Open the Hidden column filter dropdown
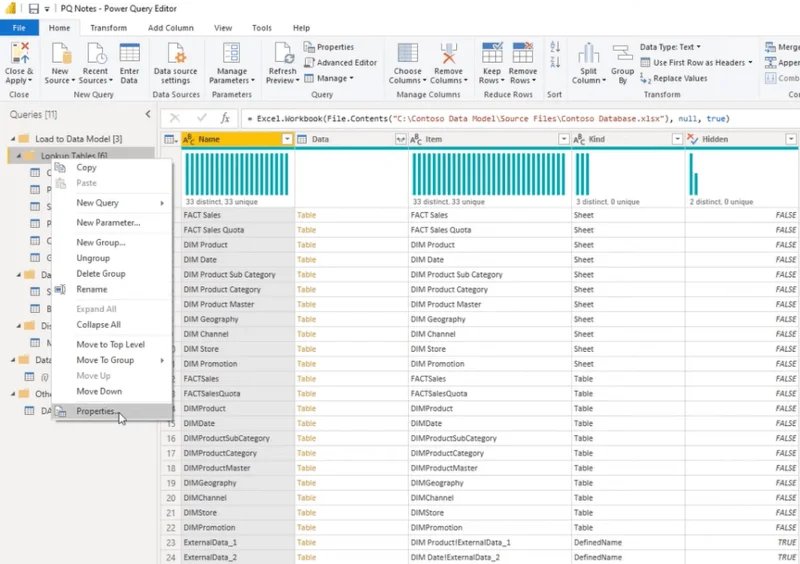This screenshot has width=800, height=564. pos(791,139)
